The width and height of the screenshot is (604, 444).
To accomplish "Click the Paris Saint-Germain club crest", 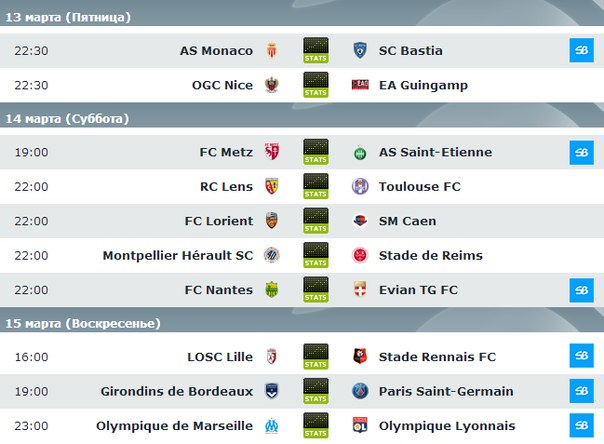I will 360,391.
